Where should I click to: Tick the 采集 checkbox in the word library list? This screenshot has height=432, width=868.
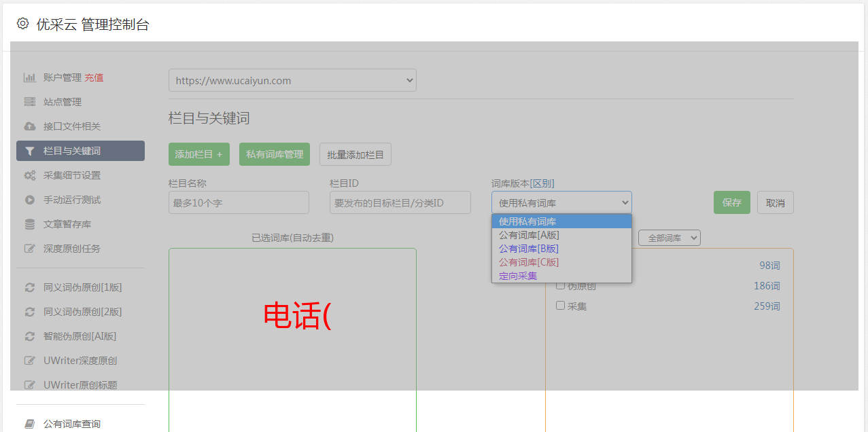(x=561, y=306)
